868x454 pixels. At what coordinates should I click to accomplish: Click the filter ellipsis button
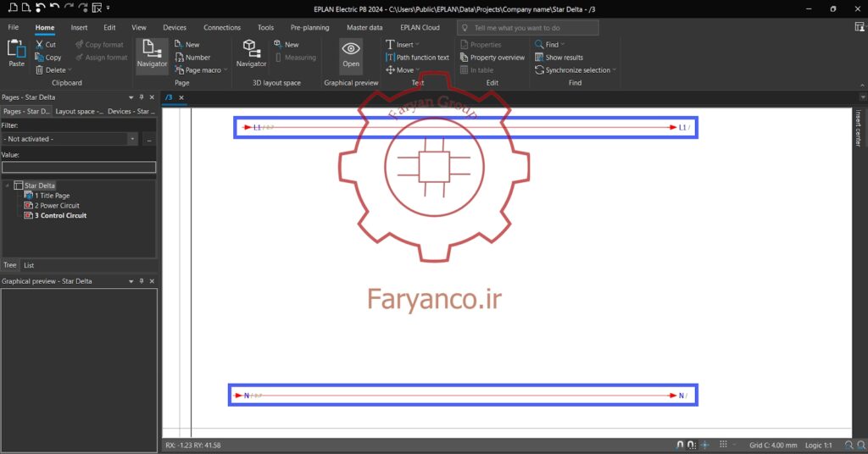149,139
